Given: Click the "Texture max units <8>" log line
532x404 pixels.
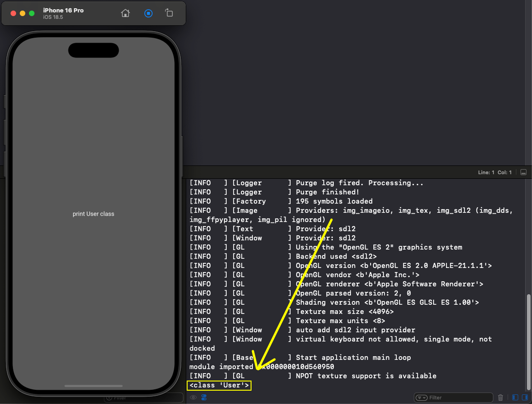Looking at the screenshot, I should (x=287, y=321).
